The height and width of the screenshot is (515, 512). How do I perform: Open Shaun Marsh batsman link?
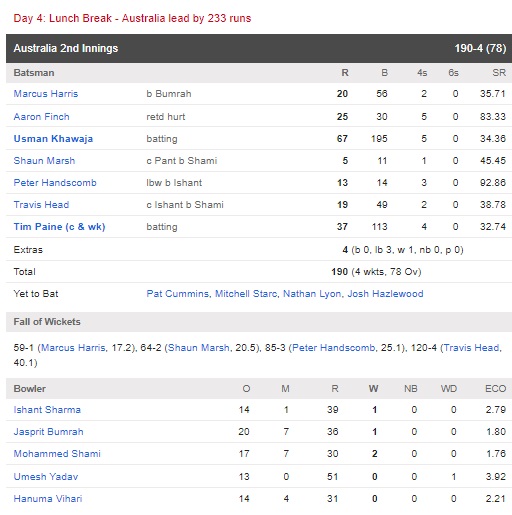[44, 161]
